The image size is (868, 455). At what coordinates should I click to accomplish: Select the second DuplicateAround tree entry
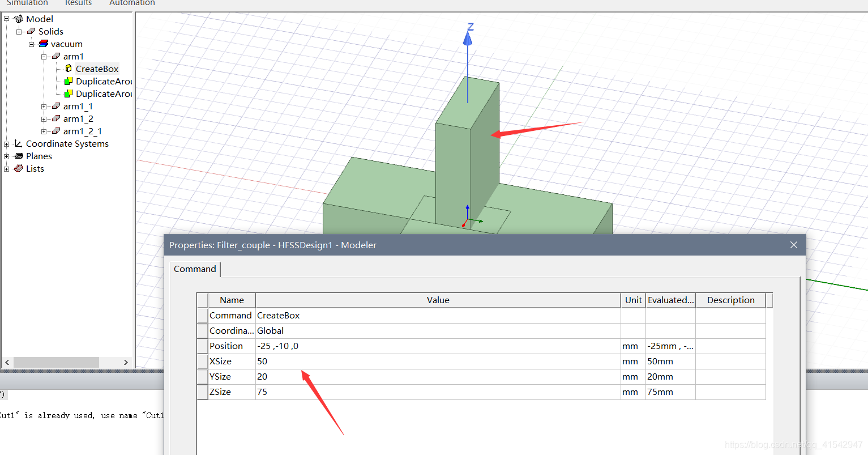(x=104, y=93)
